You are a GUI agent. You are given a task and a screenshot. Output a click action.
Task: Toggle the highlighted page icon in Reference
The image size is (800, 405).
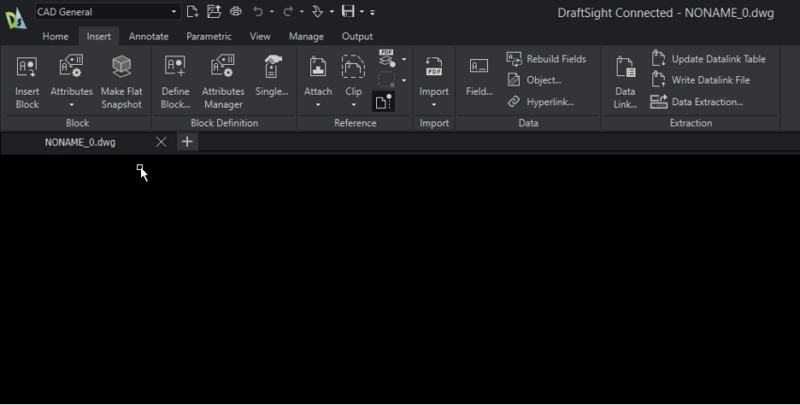click(384, 102)
